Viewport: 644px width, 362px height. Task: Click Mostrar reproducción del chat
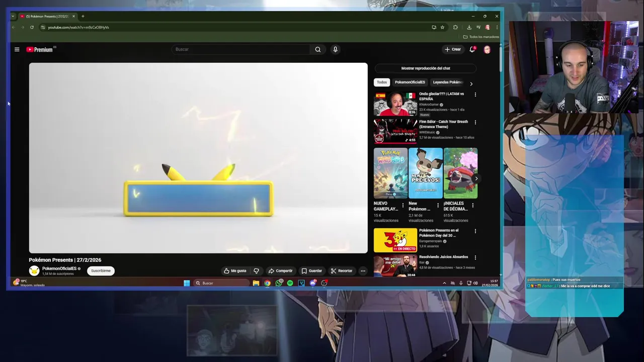426,68
